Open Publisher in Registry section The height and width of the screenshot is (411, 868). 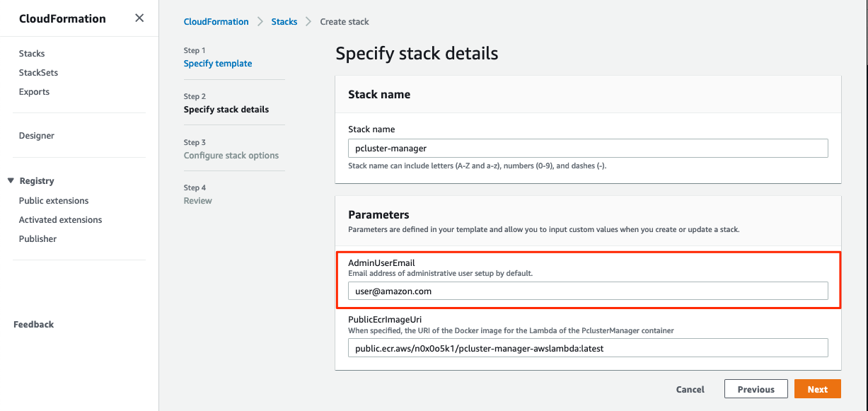pyautogui.click(x=37, y=239)
